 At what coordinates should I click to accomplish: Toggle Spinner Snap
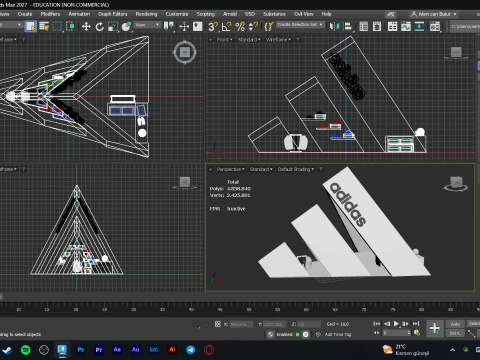[x=253, y=26]
